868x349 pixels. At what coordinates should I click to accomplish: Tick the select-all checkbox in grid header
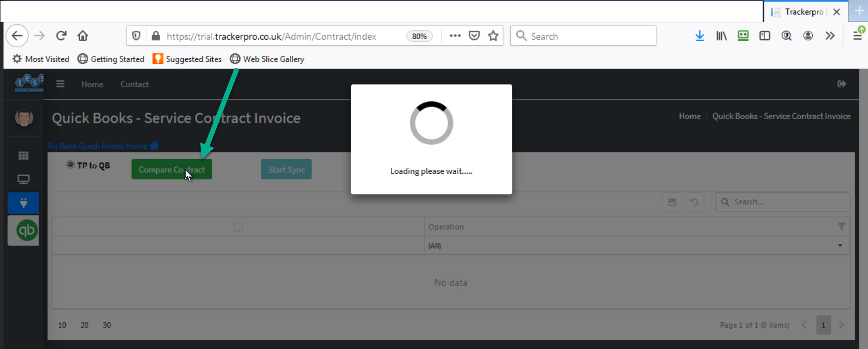coord(238,227)
